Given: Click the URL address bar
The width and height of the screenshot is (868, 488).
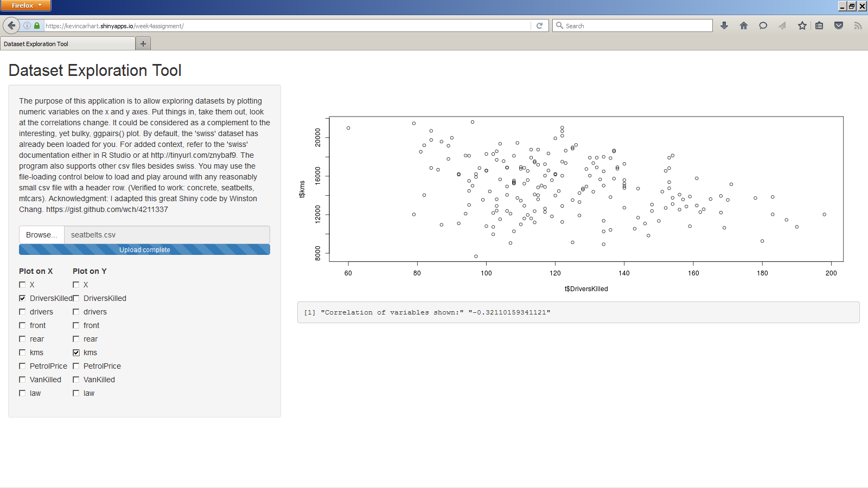Looking at the screenshot, I should click(288, 25).
